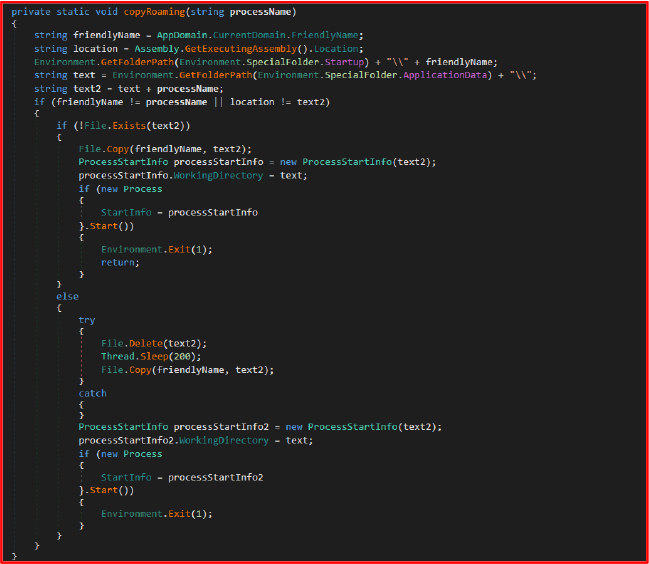The width and height of the screenshot is (649, 564).
Task: Click the 'CurrentDomain' property
Action: [249, 35]
